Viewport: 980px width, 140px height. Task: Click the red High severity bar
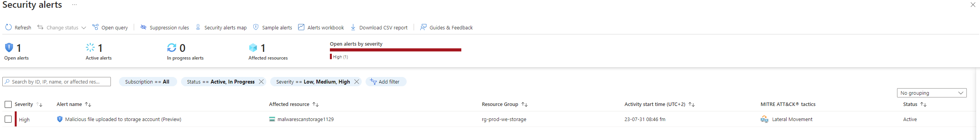click(x=395, y=50)
